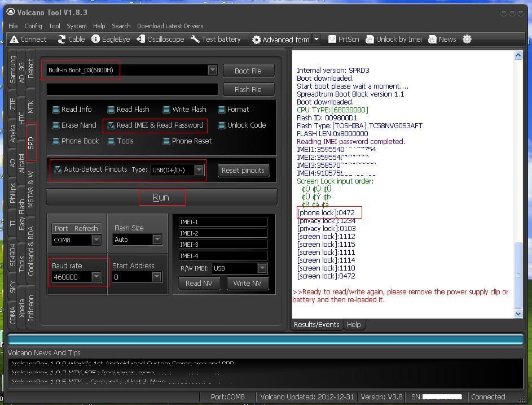Select the Alcatel side tab
The width and height of the screenshot is (532, 405).
pos(21,164)
